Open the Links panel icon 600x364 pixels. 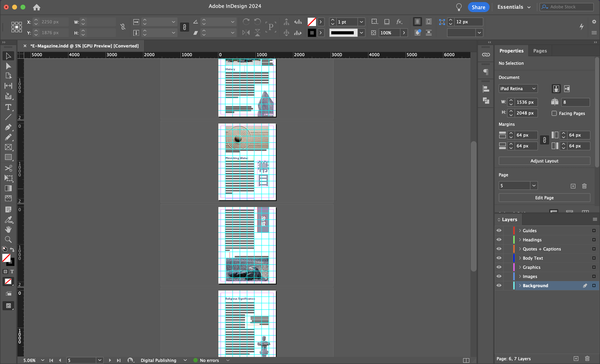pyautogui.click(x=486, y=55)
